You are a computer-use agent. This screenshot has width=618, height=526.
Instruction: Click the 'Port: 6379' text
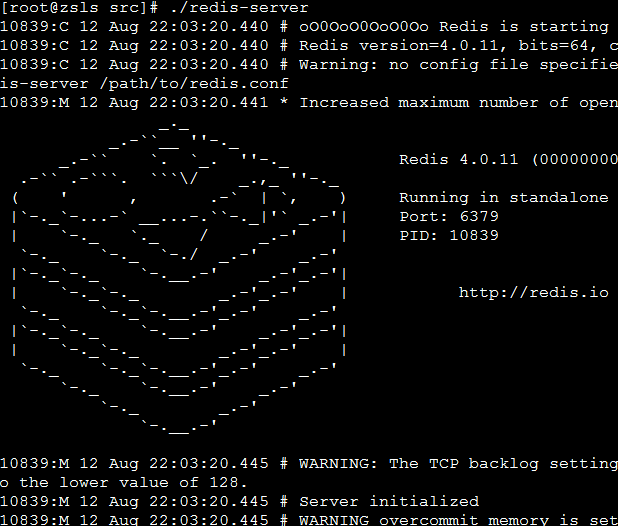(449, 216)
